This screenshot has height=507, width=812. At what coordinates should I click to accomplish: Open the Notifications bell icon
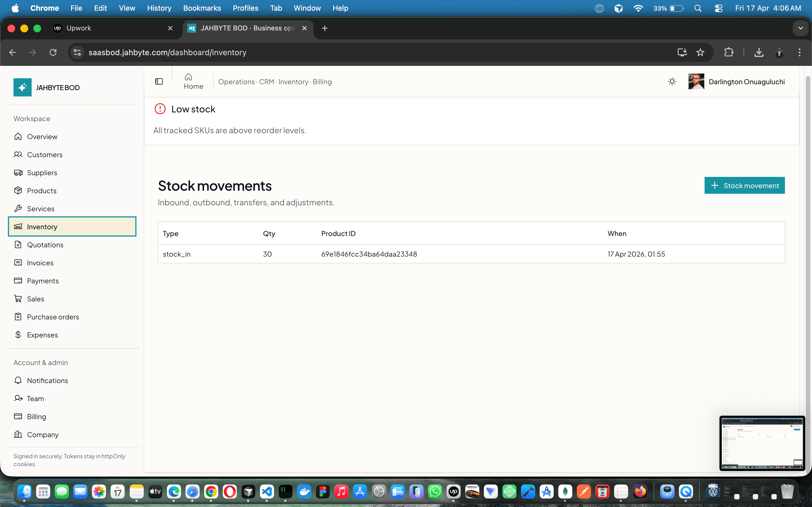[x=18, y=380]
